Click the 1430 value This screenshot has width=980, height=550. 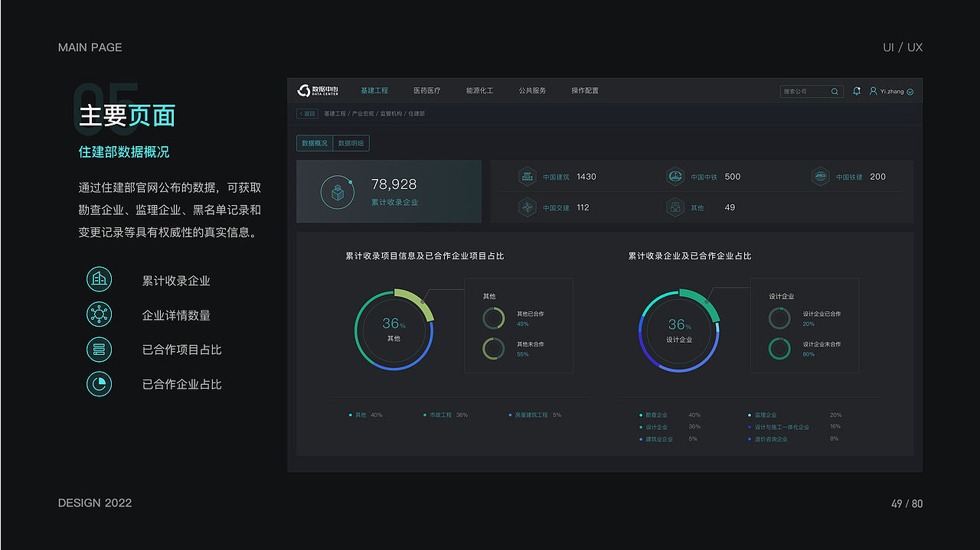pos(586,177)
